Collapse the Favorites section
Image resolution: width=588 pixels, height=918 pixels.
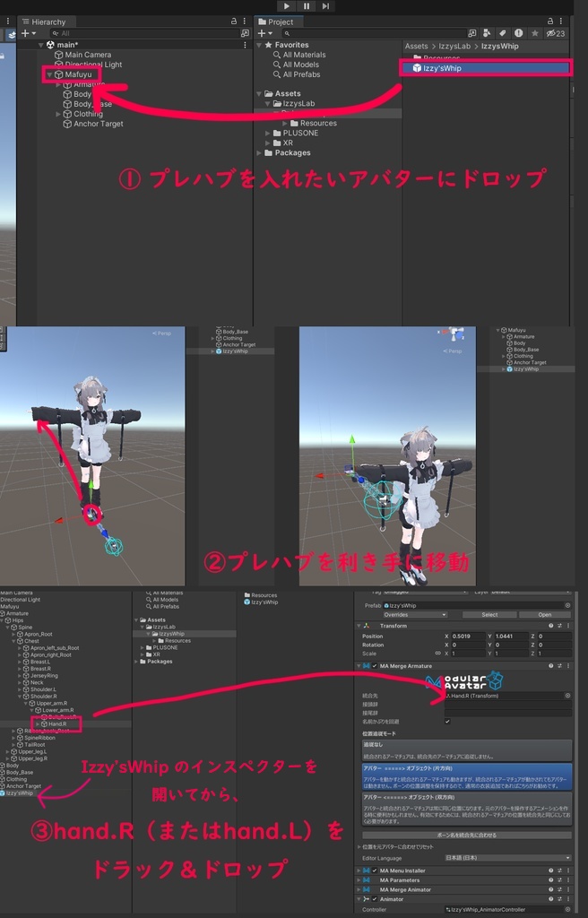[259, 45]
